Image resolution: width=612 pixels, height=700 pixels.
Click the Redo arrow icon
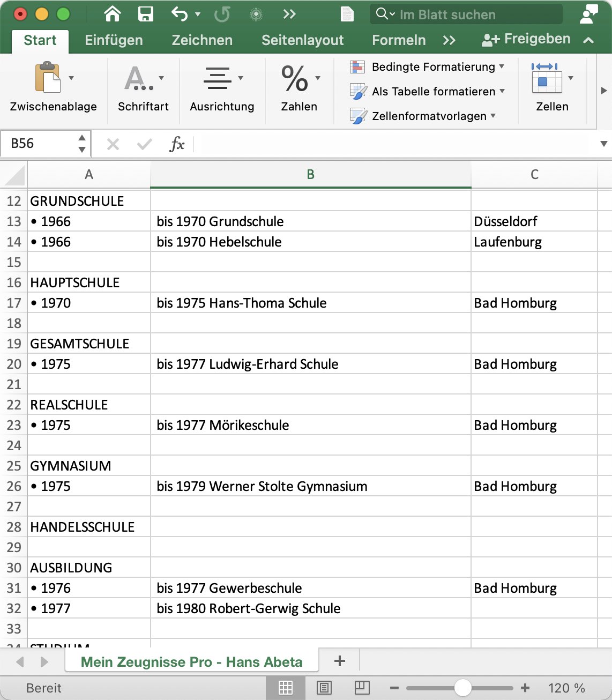(x=222, y=14)
